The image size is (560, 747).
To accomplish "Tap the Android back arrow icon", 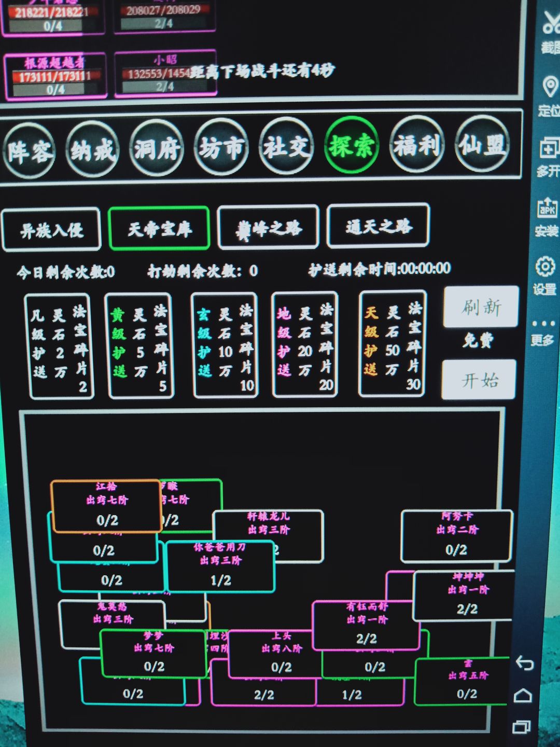I will point(525,663).
